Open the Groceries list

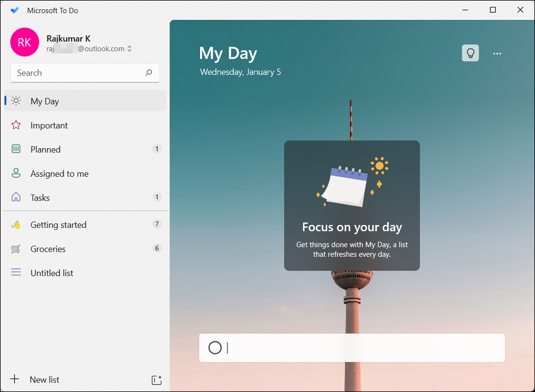pyautogui.click(x=85, y=249)
